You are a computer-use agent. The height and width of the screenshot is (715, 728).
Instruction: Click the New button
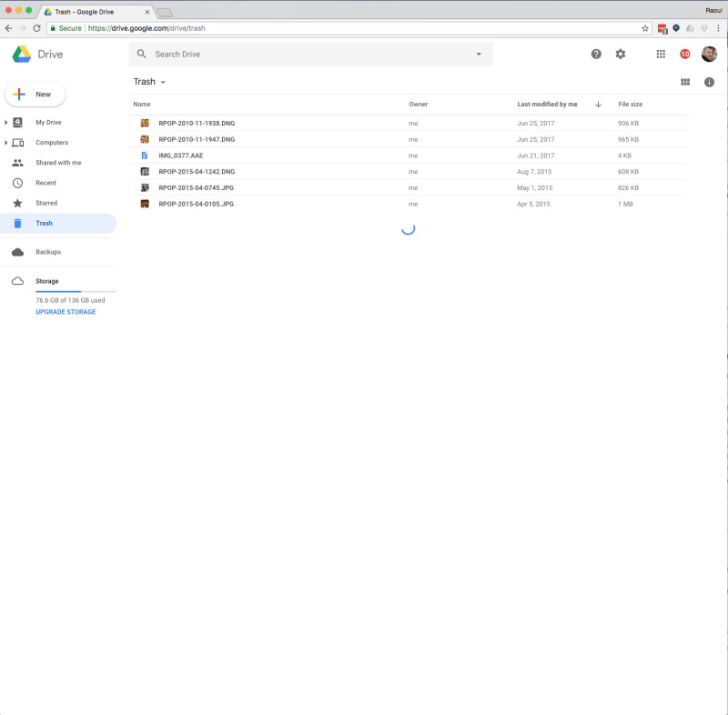point(35,95)
